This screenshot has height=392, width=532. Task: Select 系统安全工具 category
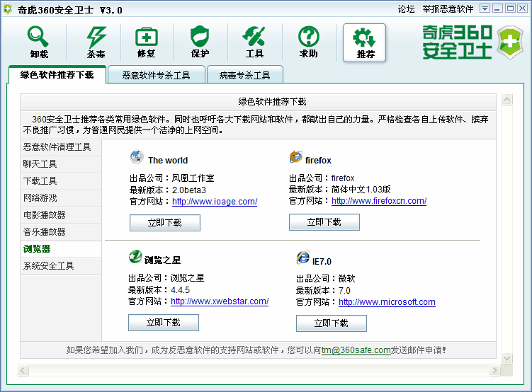(61, 266)
